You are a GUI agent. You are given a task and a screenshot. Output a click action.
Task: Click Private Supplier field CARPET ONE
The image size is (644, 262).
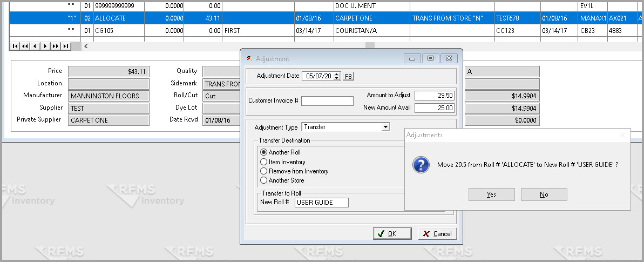(x=109, y=120)
